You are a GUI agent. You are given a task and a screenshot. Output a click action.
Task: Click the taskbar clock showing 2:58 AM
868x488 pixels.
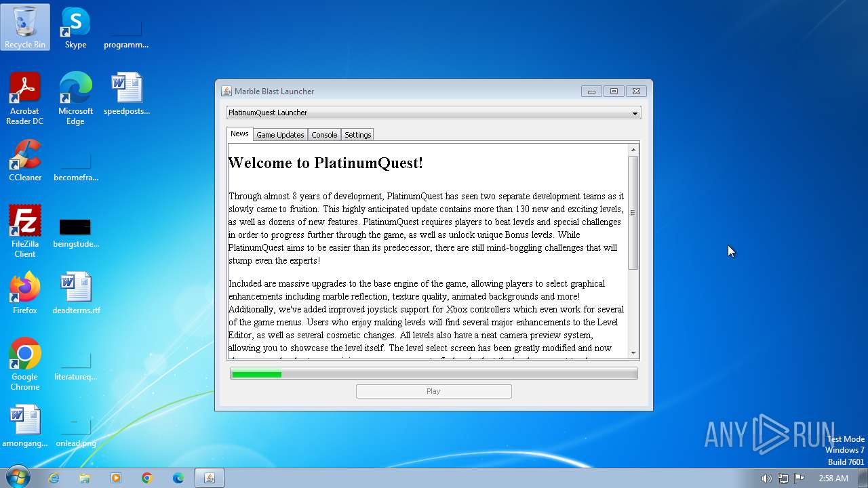(833, 478)
